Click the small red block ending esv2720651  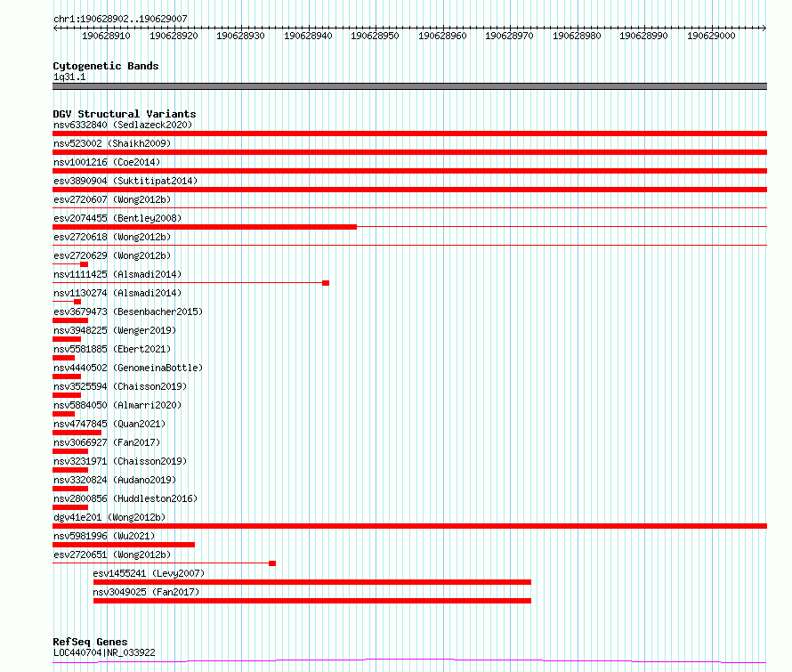coord(272,563)
